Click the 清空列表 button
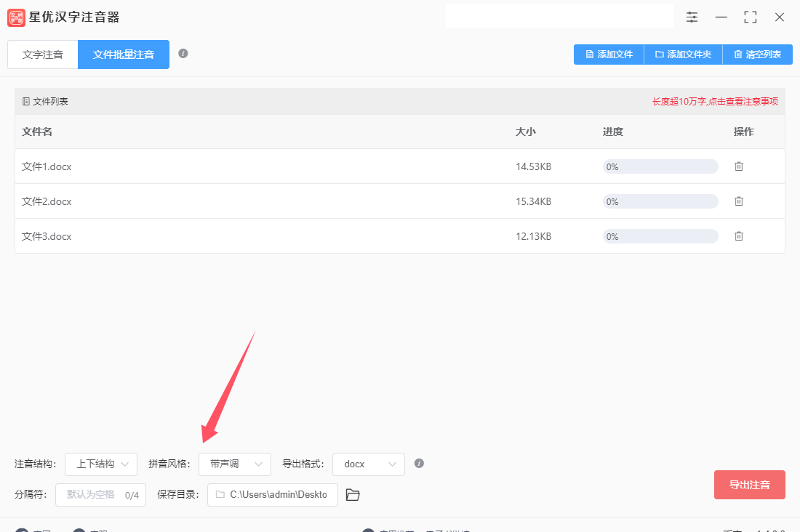Screen dimensions: 800x532 pyautogui.click(x=757, y=54)
